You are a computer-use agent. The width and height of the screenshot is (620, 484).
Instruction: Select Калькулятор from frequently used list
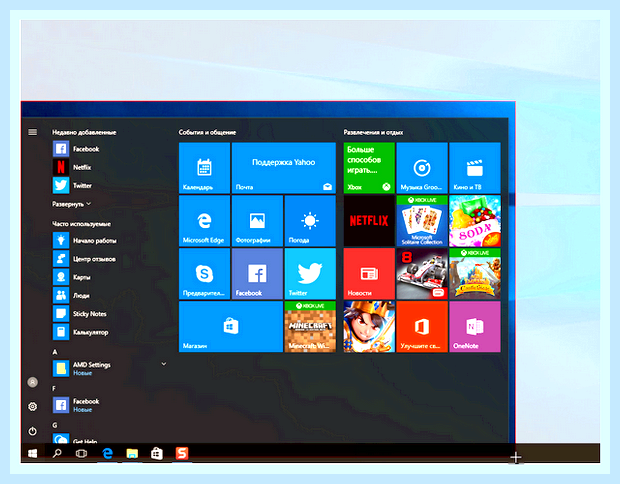pyautogui.click(x=81, y=332)
